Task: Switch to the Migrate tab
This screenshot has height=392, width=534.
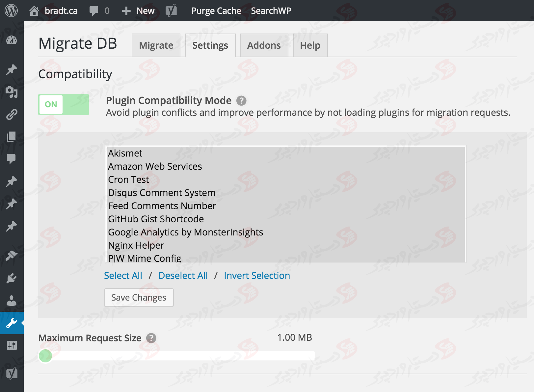Action: [156, 45]
